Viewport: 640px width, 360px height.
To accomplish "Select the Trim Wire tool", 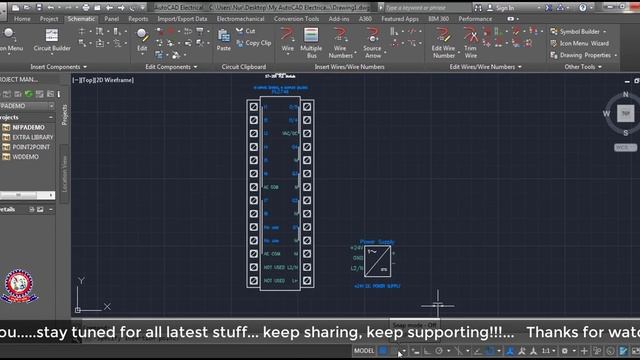I will 470,43.
